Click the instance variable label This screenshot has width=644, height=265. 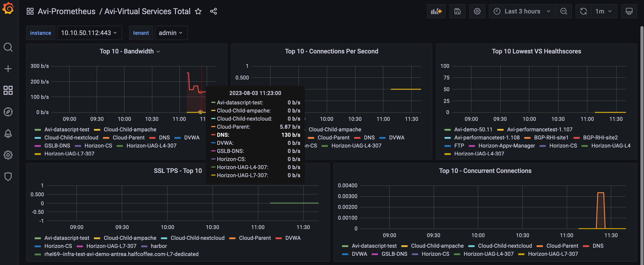pyautogui.click(x=40, y=33)
